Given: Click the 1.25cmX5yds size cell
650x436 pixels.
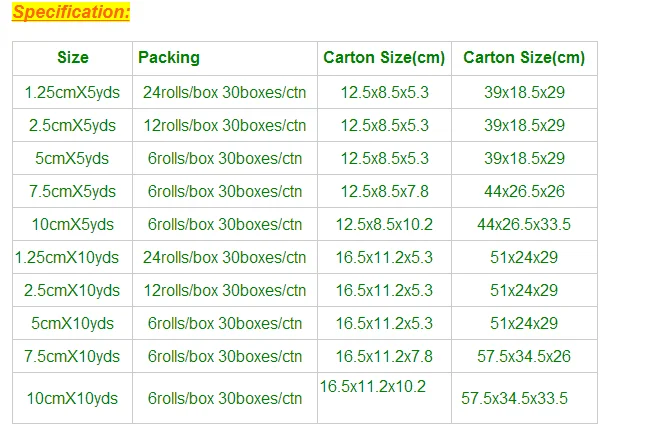Looking at the screenshot, I should 72,92.
